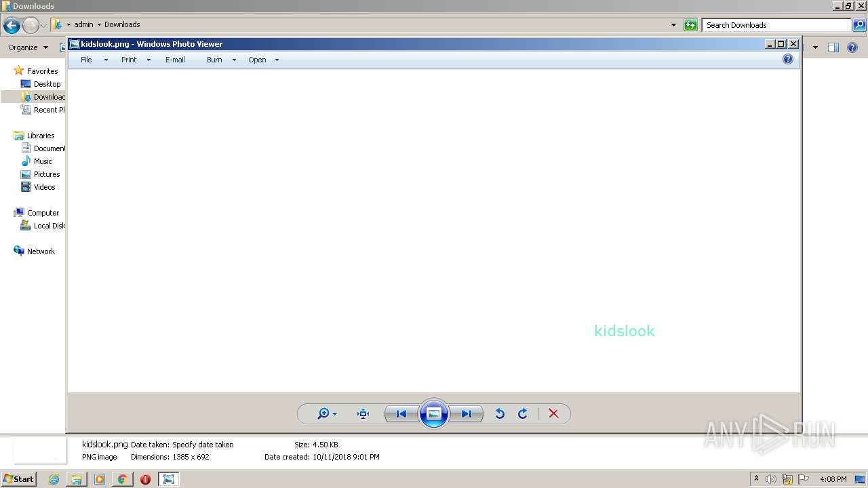Click the refresh arrows beside the address bar
This screenshot has width=868, height=488.
click(x=690, y=24)
